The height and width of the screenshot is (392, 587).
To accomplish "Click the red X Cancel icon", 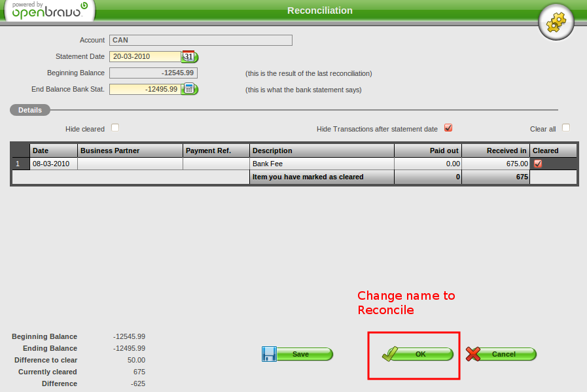I will tap(473, 354).
